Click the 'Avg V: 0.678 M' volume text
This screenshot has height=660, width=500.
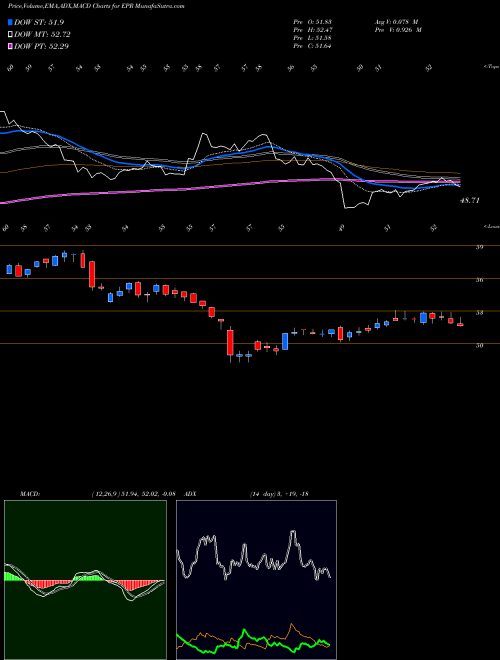398,21
